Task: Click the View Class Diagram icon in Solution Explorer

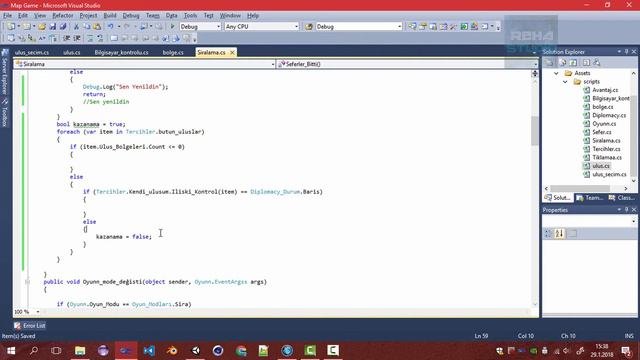Action: (597, 62)
